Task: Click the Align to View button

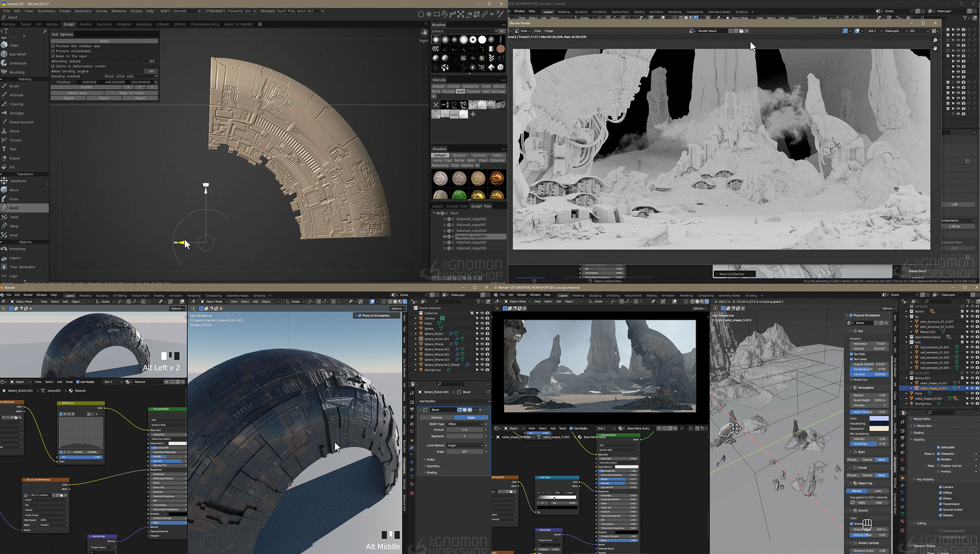Action: click(131, 93)
